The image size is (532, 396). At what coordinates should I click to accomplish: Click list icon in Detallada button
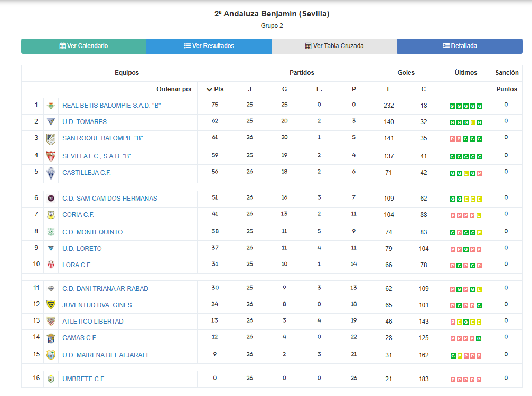coord(446,45)
